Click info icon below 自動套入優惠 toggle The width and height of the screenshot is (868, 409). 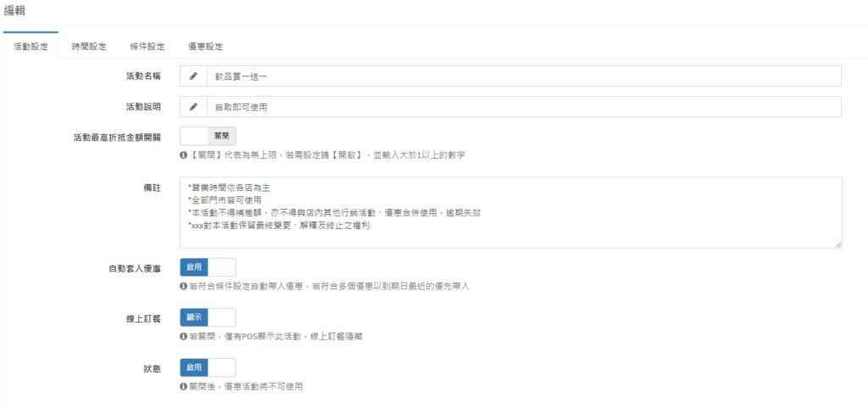tap(183, 287)
